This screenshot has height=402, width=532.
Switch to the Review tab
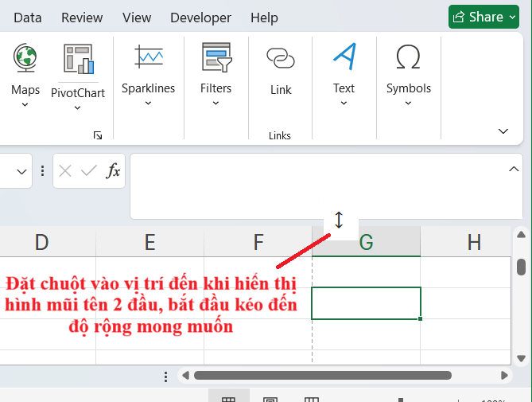[82, 18]
